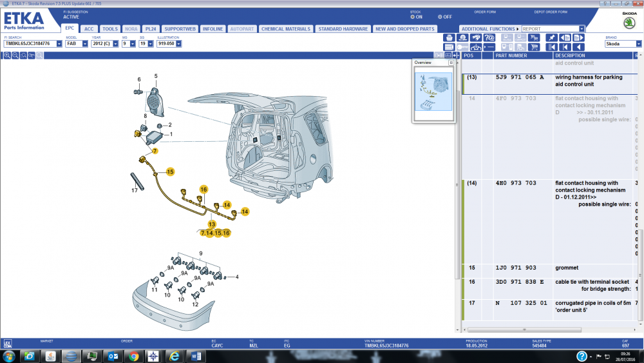Click the zoom out magnifier icon

[x=15, y=55]
